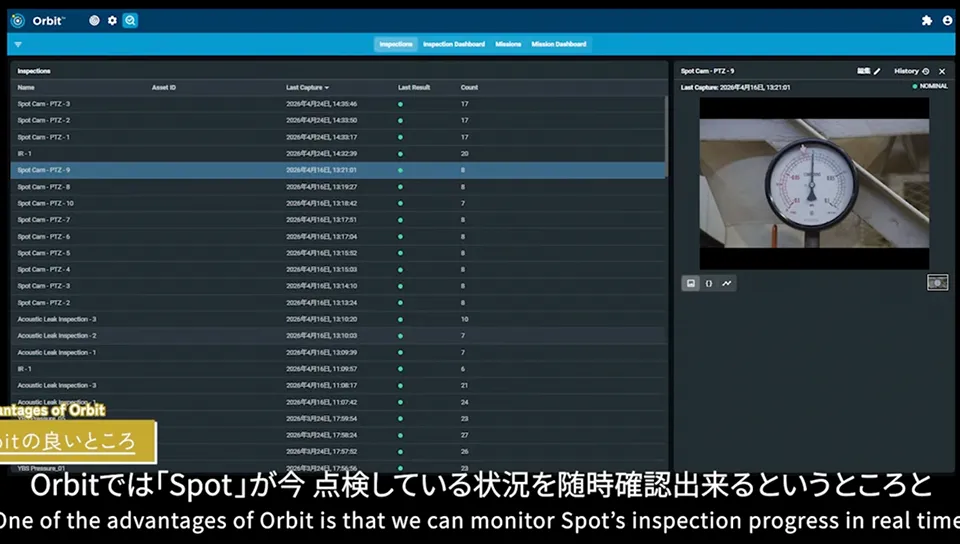Select the Spot Cam - PTZ - 5 row

pyautogui.click(x=339, y=253)
